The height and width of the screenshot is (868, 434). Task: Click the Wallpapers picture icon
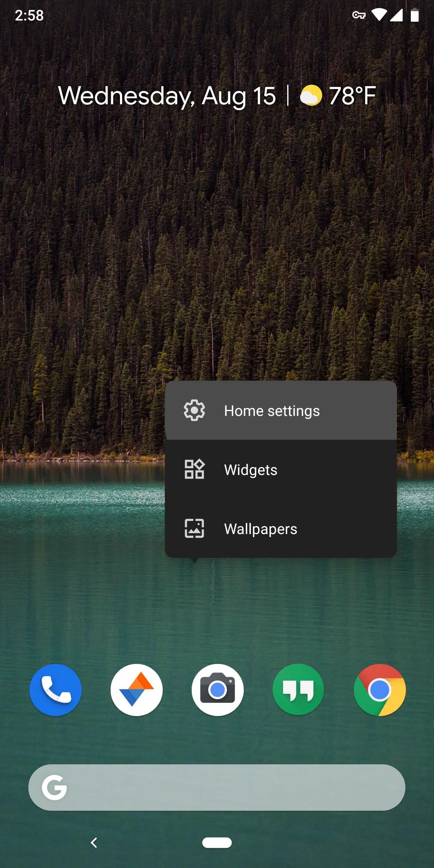194,528
